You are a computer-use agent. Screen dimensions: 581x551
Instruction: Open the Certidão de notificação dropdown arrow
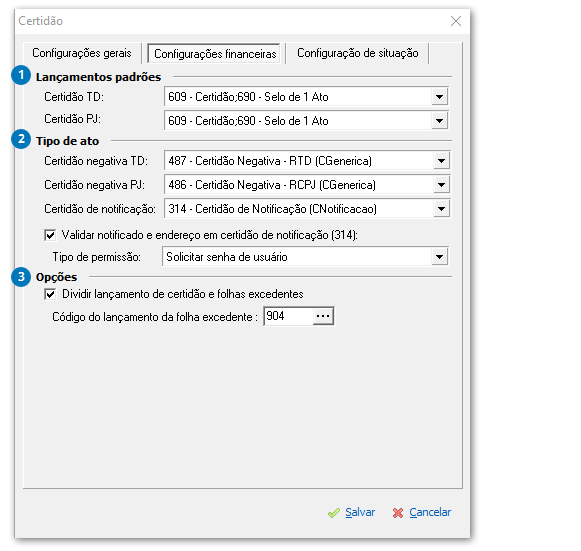pos(441,209)
